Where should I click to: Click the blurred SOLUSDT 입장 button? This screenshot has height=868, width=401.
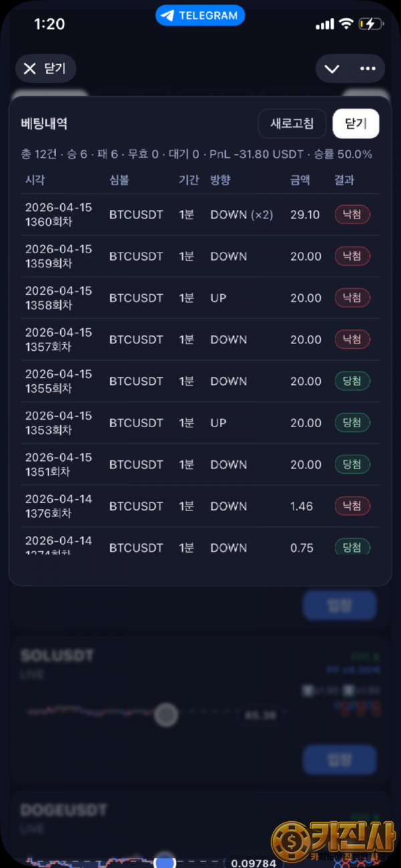[x=340, y=760]
